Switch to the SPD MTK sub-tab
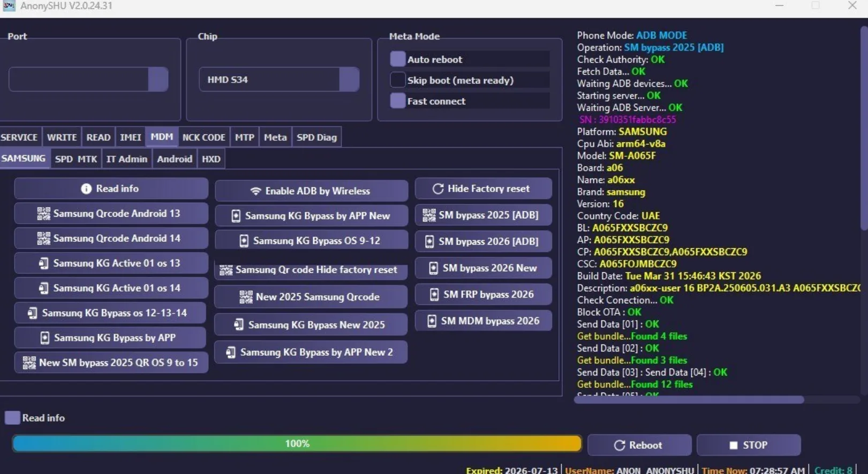The width and height of the screenshot is (868, 474). tap(76, 159)
